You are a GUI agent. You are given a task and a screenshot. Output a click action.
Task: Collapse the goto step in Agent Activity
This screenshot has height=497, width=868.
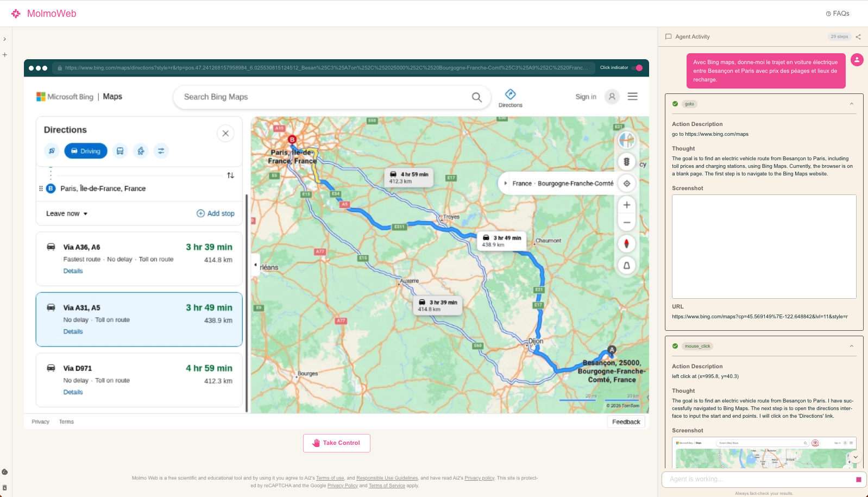click(x=851, y=104)
